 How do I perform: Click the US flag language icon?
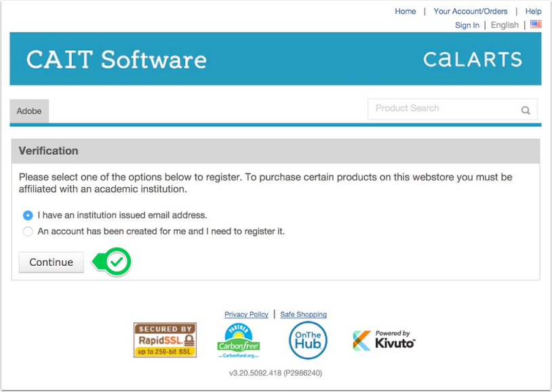pyautogui.click(x=536, y=24)
